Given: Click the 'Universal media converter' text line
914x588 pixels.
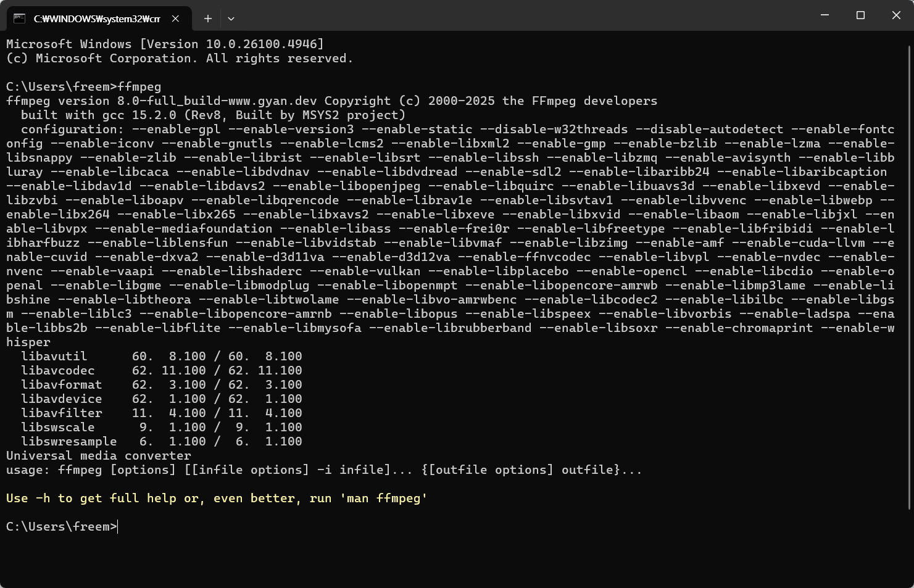Looking at the screenshot, I should pyautogui.click(x=99, y=455).
